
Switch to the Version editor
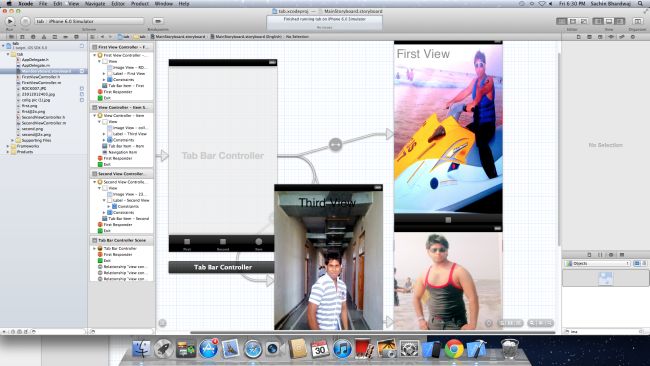tap(584, 21)
